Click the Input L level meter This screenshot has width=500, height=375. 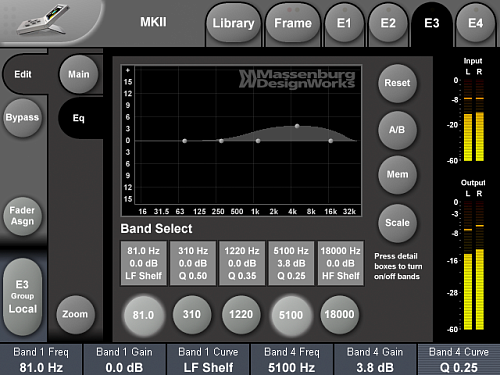pos(468,121)
